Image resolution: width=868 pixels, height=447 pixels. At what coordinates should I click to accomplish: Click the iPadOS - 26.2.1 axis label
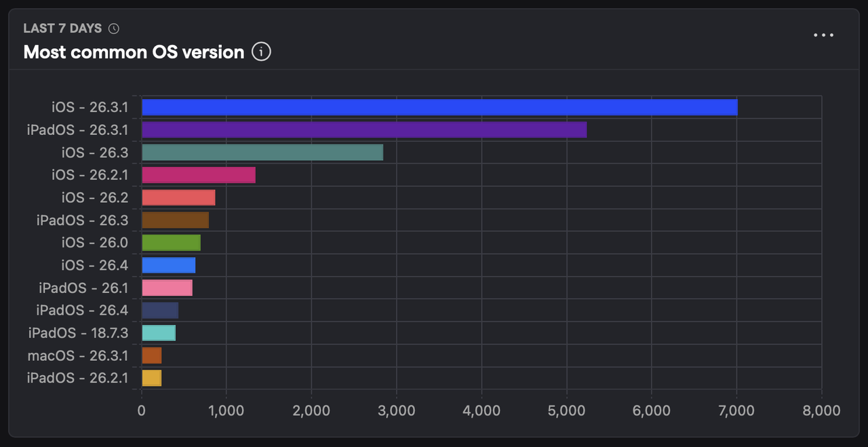[77, 378]
